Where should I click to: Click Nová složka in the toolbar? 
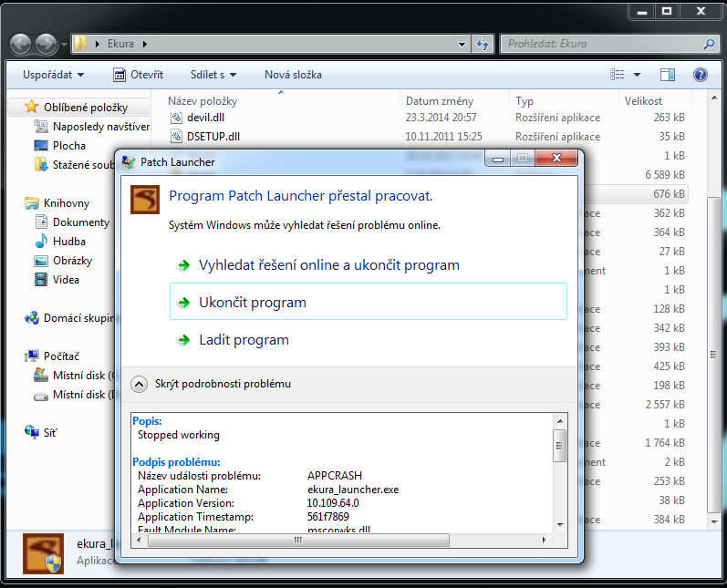(292, 75)
